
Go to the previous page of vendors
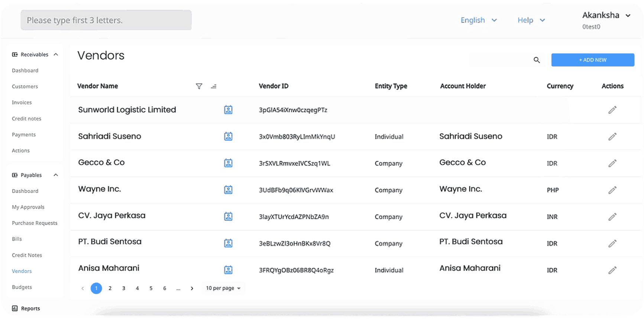tap(82, 288)
